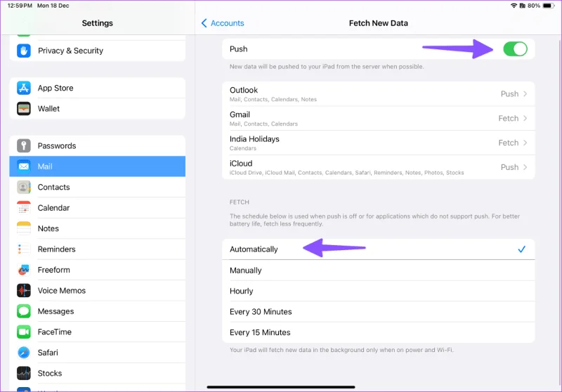
Task: Tap the back chevron beside Accounts
Action: 204,23
